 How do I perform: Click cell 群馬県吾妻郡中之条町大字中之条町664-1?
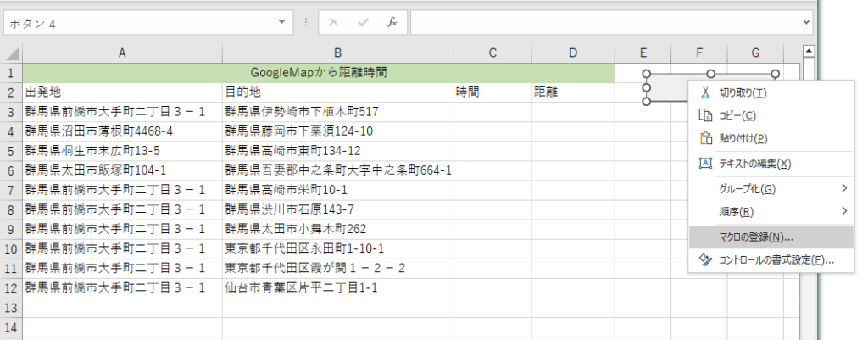(337, 170)
